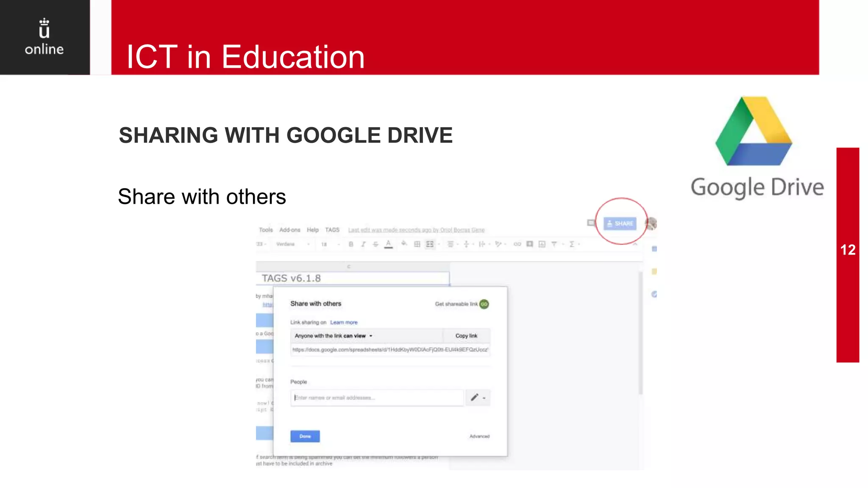Click the people names or email field
Screen dimensions: 868x488
[x=377, y=397]
